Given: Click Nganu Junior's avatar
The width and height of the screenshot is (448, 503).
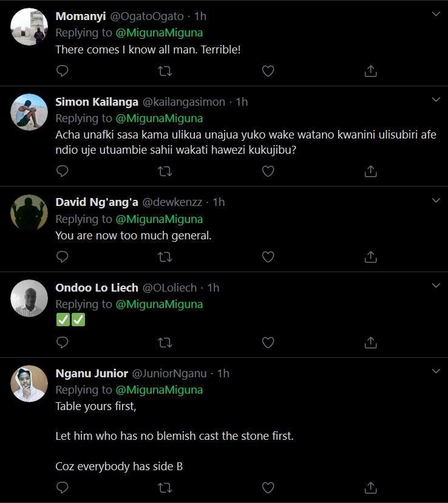Looking at the screenshot, I should pyautogui.click(x=29, y=384).
